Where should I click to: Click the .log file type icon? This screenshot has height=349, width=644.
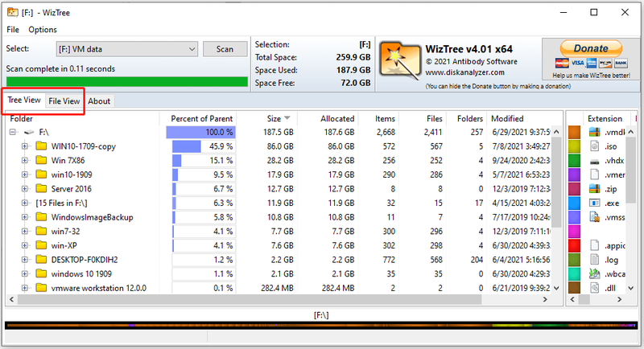click(594, 260)
